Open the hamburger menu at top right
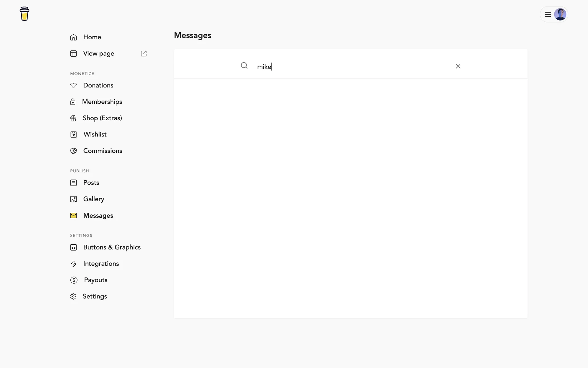Image resolution: width=588 pixels, height=368 pixels. pos(548,14)
